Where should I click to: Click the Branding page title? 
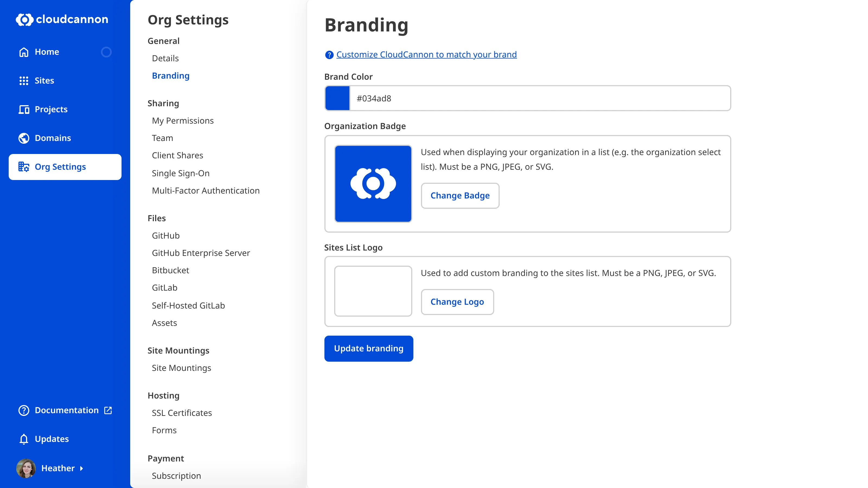(366, 25)
